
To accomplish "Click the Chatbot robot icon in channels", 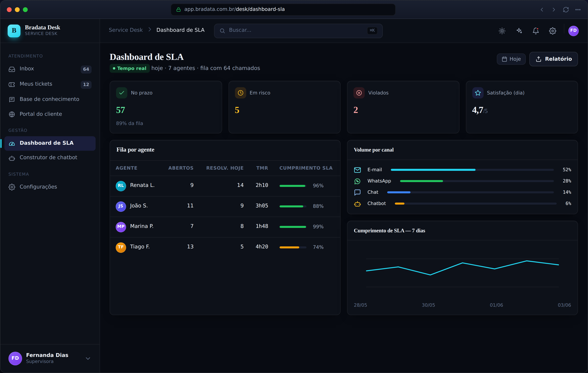I will click(357, 204).
